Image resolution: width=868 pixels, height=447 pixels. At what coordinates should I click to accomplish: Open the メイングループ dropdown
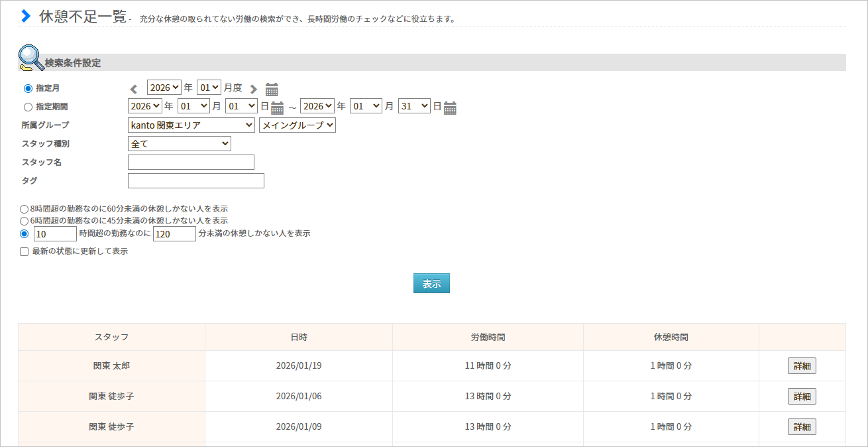(x=297, y=125)
